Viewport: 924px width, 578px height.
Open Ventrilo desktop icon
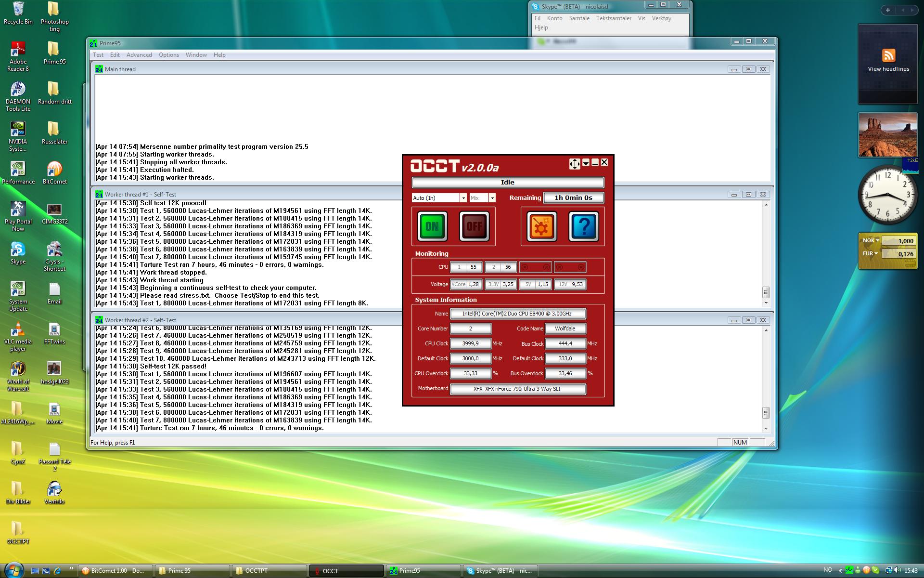[x=54, y=493]
